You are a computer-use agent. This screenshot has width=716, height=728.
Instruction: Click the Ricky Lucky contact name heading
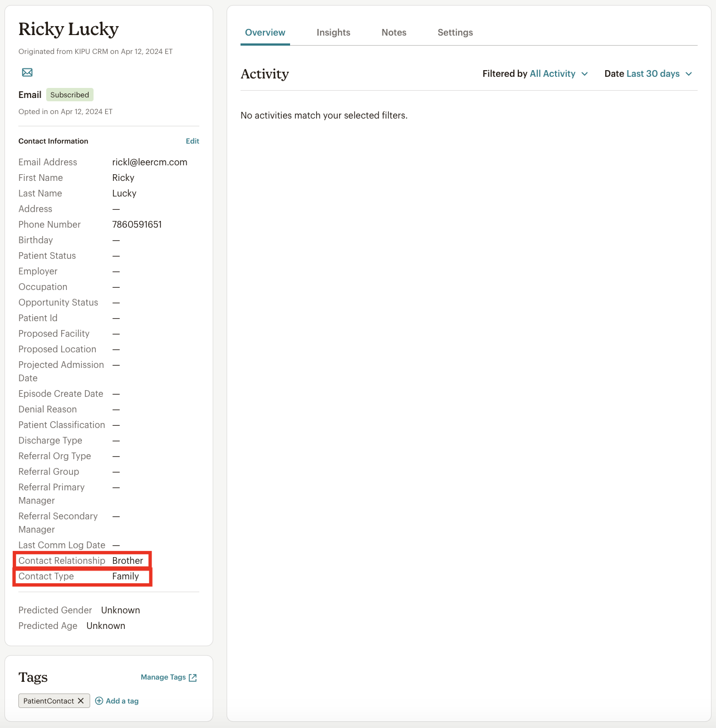tap(68, 29)
